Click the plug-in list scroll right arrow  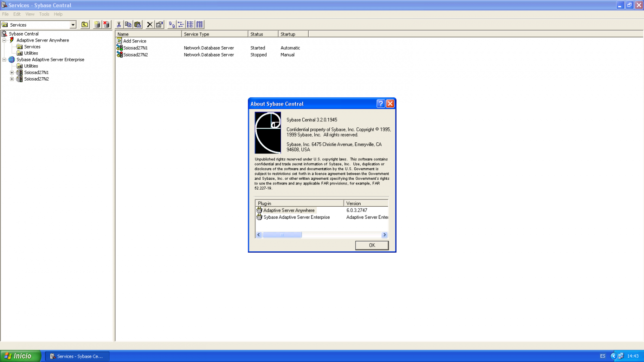(385, 235)
